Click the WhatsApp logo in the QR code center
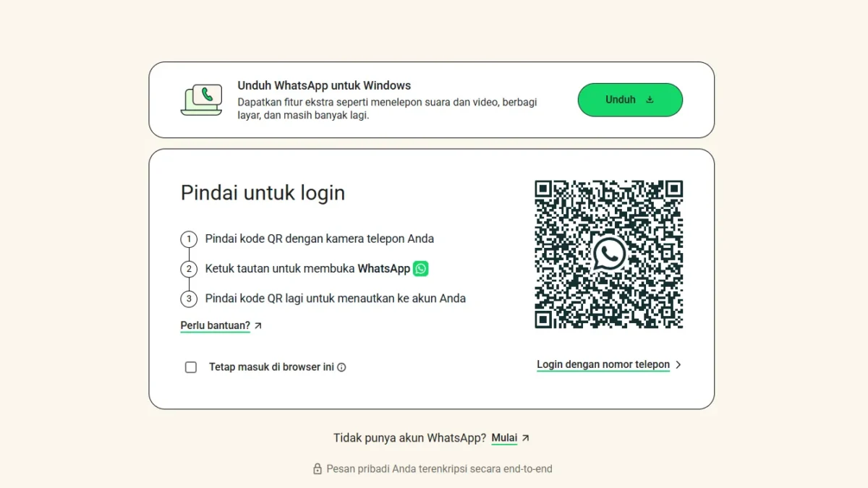This screenshot has height=488, width=868. click(609, 254)
